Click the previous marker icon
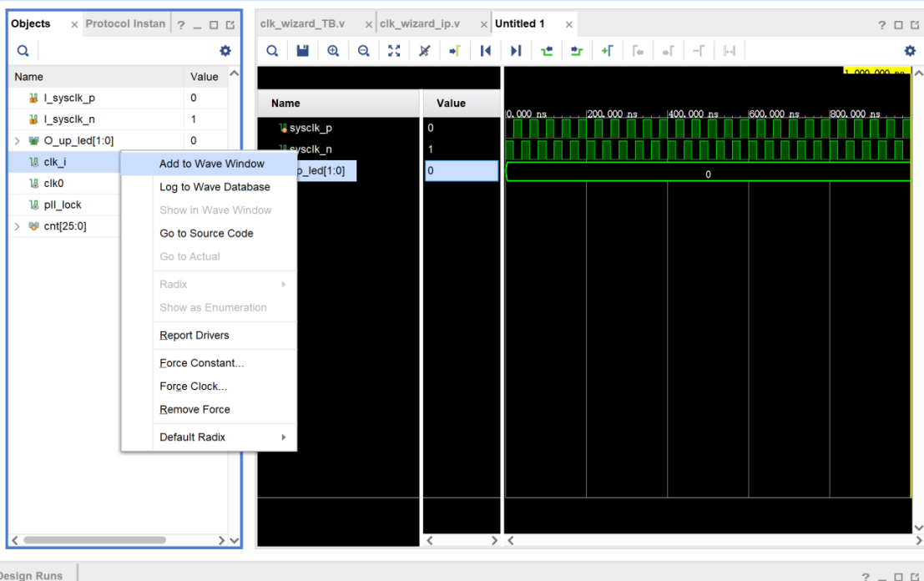 click(639, 51)
